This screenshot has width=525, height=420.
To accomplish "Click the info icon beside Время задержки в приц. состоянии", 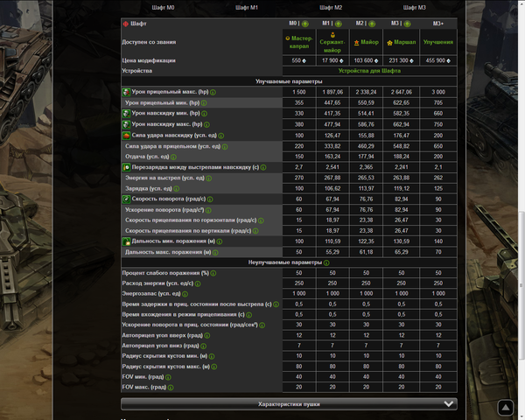I will 276,304.
